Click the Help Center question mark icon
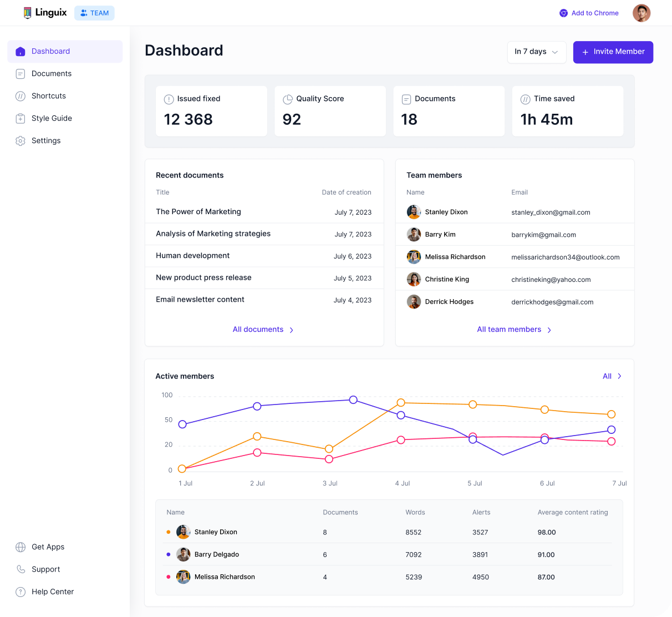This screenshot has width=672, height=617. pyautogui.click(x=21, y=592)
